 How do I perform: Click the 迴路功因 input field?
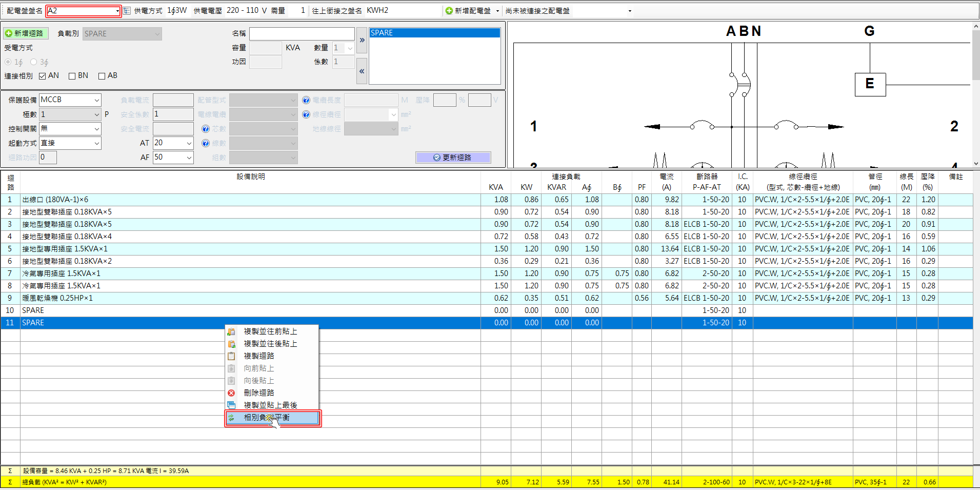(48, 158)
